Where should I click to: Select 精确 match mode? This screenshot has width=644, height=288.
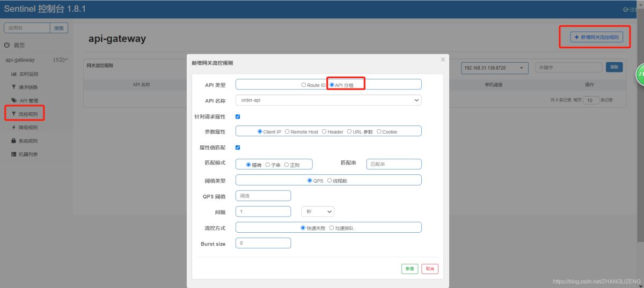(x=248, y=165)
